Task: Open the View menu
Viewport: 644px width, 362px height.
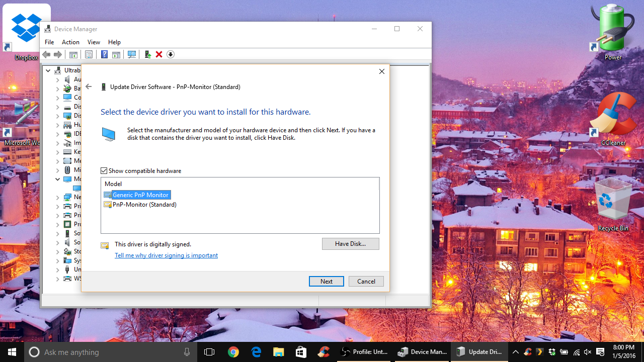Action: point(94,42)
